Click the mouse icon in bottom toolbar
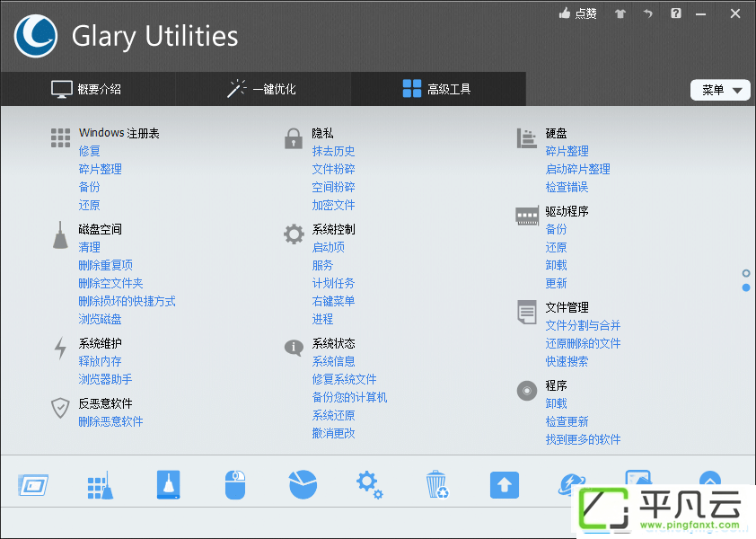Image resolution: width=756 pixels, height=539 pixels. 235,485
